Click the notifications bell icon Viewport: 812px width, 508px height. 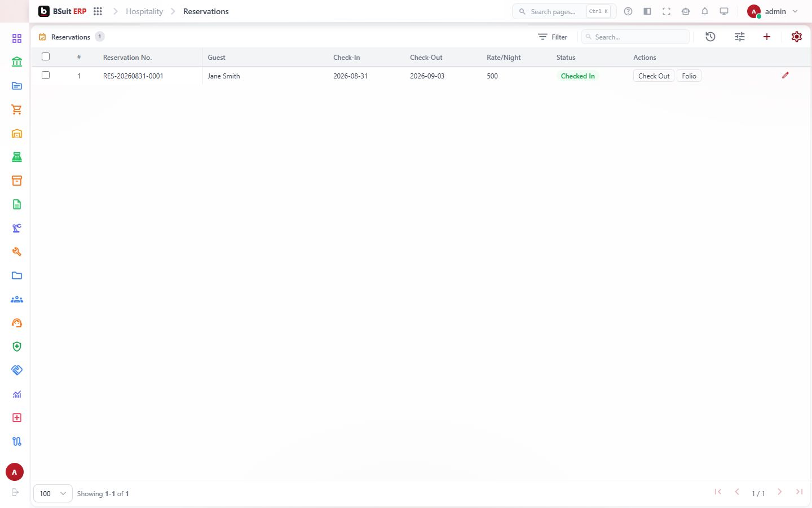[x=705, y=11]
